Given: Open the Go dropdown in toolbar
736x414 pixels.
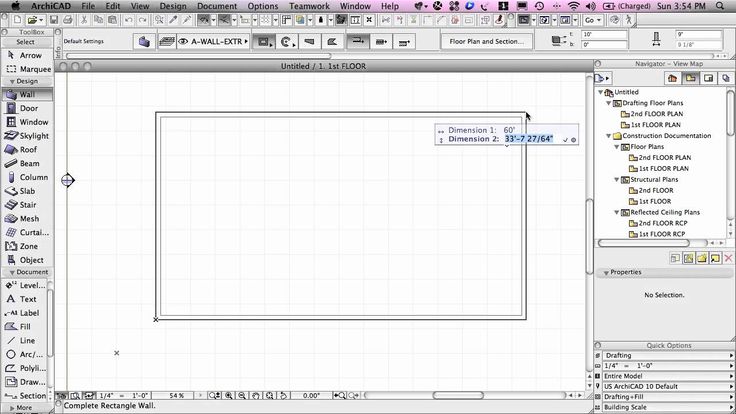Looking at the screenshot, I should 593,20.
